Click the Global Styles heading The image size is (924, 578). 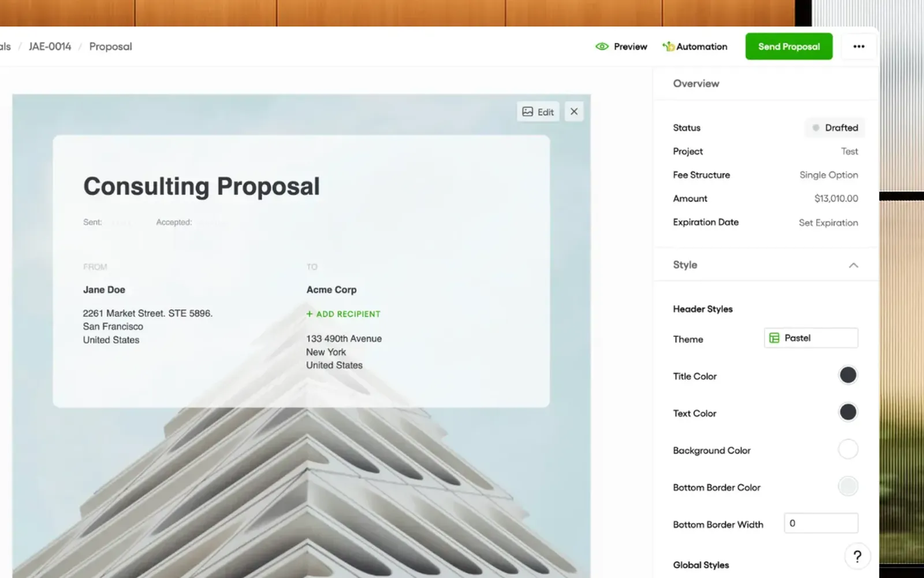[701, 565]
